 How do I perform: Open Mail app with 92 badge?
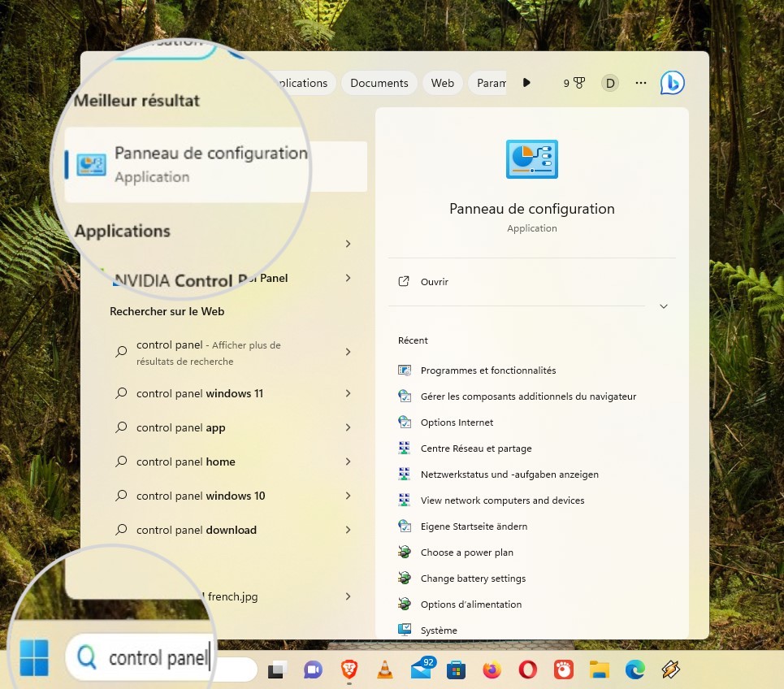(423, 668)
